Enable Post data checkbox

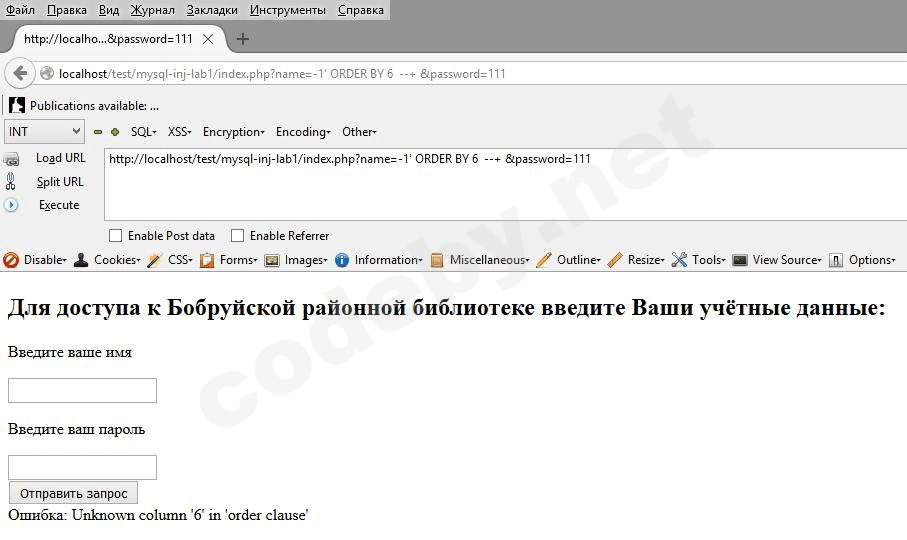[x=116, y=235]
